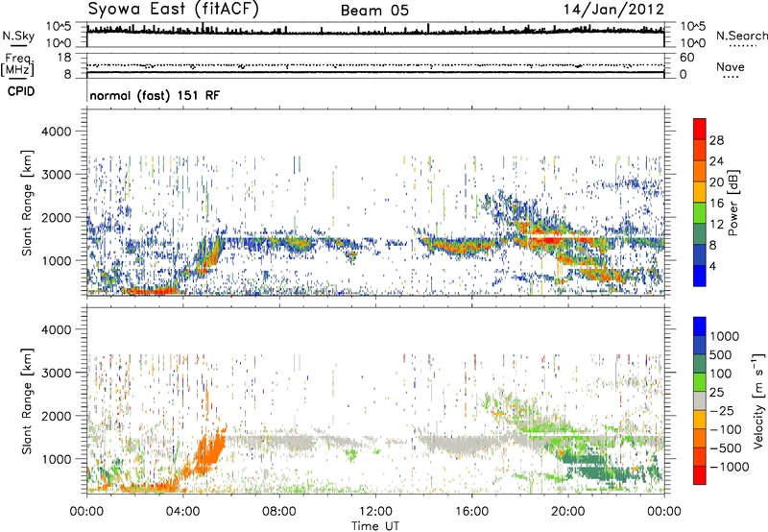Viewport: 768px width, 532px height.
Task: Click power panel 'Slant Range [km]' label
Action: pos(27,203)
